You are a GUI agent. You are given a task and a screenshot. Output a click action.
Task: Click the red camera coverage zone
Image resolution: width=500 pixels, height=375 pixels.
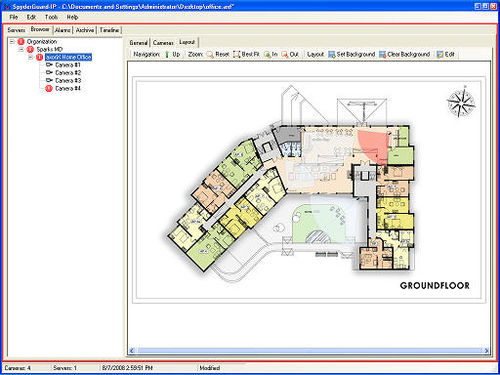pos(374,147)
